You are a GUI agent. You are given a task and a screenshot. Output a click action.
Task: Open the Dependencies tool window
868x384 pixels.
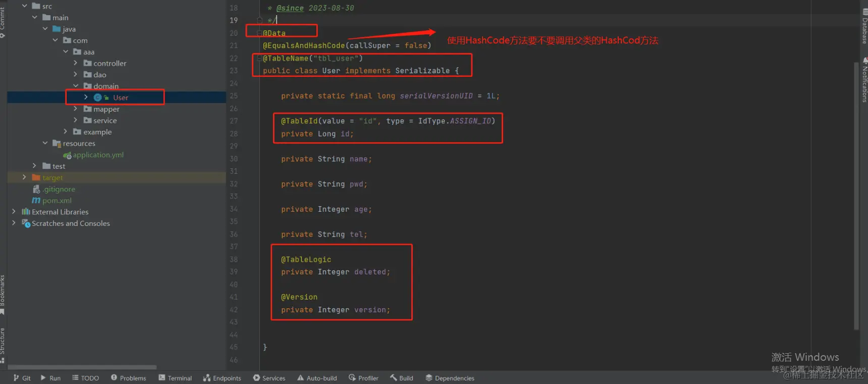pyautogui.click(x=450, y=378)
